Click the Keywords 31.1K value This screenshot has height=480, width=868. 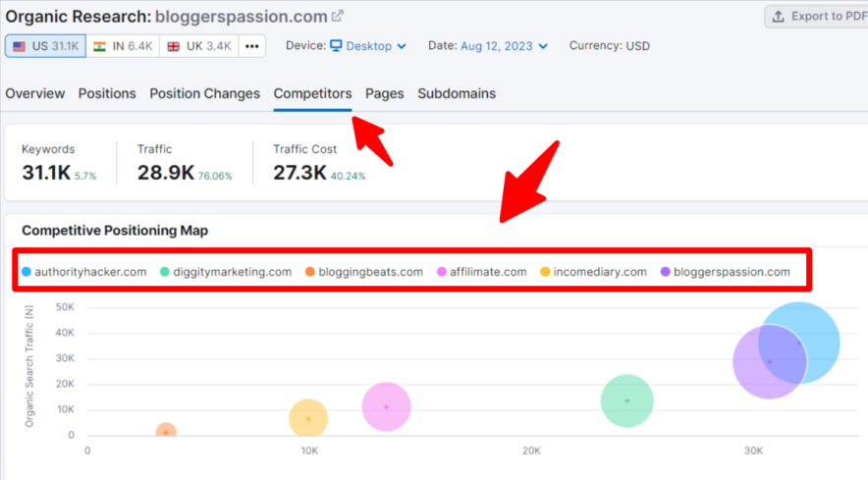(46, 173)
